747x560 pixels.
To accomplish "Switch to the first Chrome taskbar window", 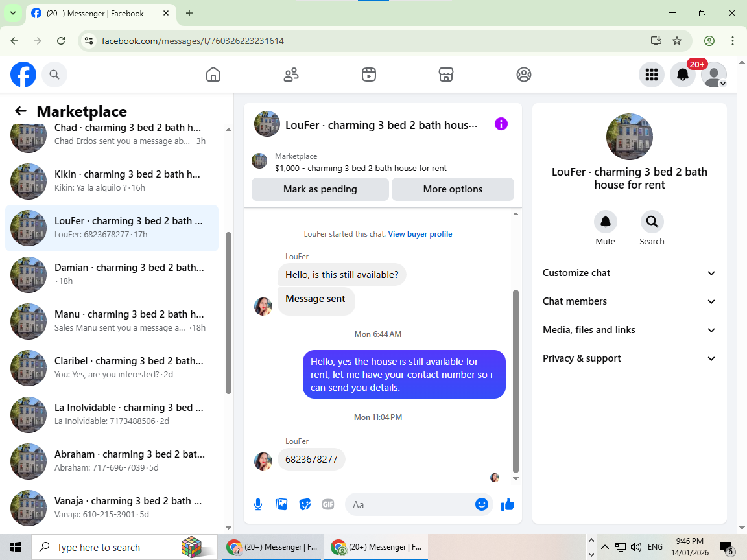I will 272,547.
